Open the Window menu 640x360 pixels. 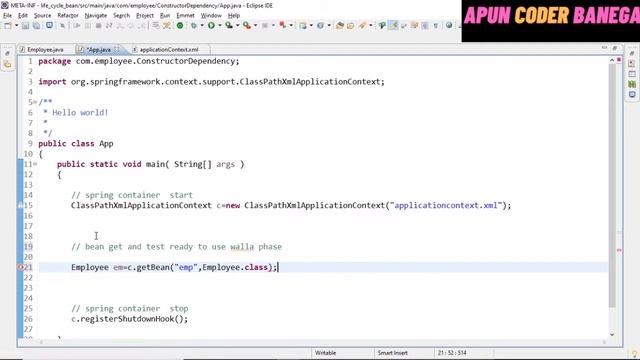pyautogui.click(x=211, y=16)
